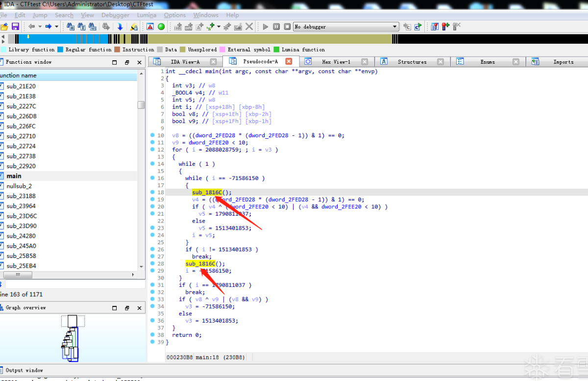Image resolution: width=588 pixels, height=381 pixels.
Task: Float the Functions window panel
Action: 127,62
